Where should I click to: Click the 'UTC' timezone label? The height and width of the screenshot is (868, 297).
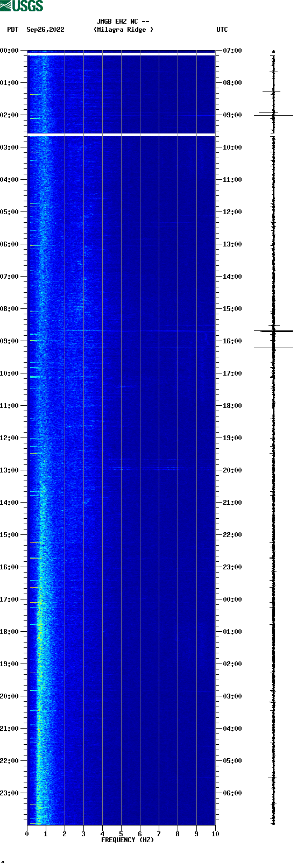coord(222,30)
